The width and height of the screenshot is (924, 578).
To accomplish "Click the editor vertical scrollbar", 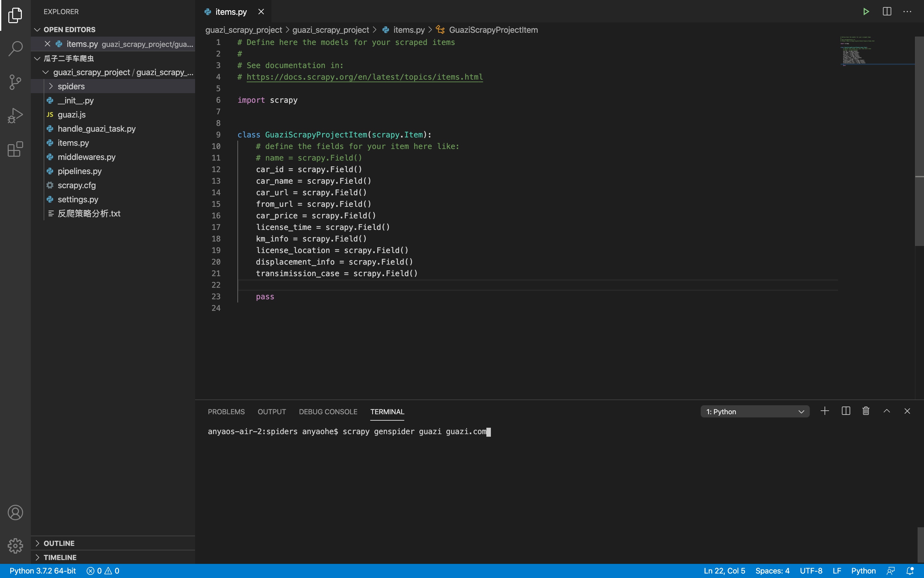I will tap(919, 141).
